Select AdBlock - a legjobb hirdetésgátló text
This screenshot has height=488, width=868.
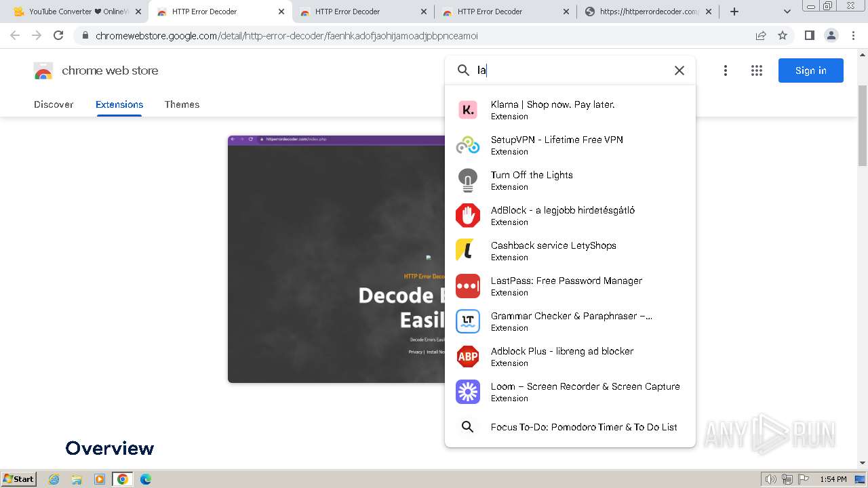pos(563,210)
